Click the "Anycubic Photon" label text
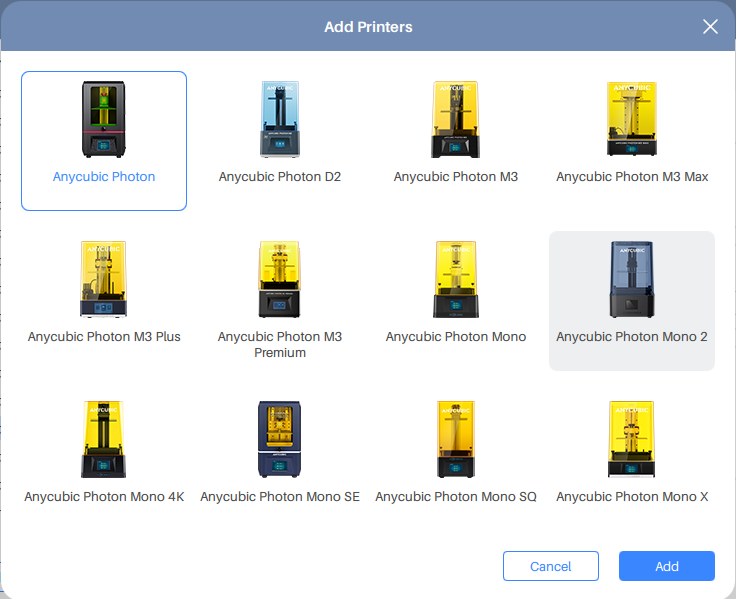This screenshot has height=599, width=736. pos(104,177)
